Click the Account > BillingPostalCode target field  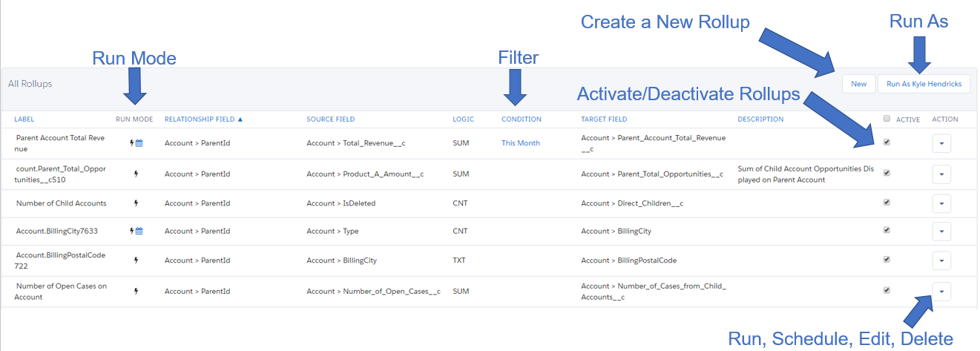tap(629, 260)
